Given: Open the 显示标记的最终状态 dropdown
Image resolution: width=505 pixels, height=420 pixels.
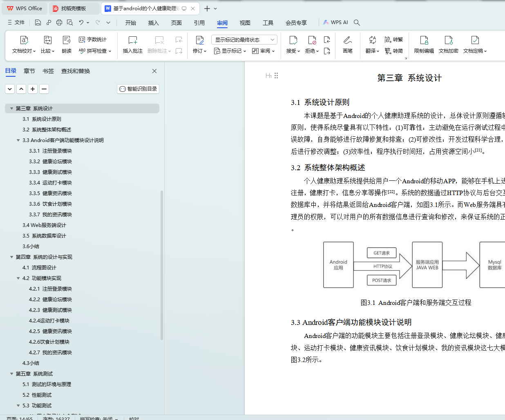Looking at the screenshot, I should tap(244, 40).
